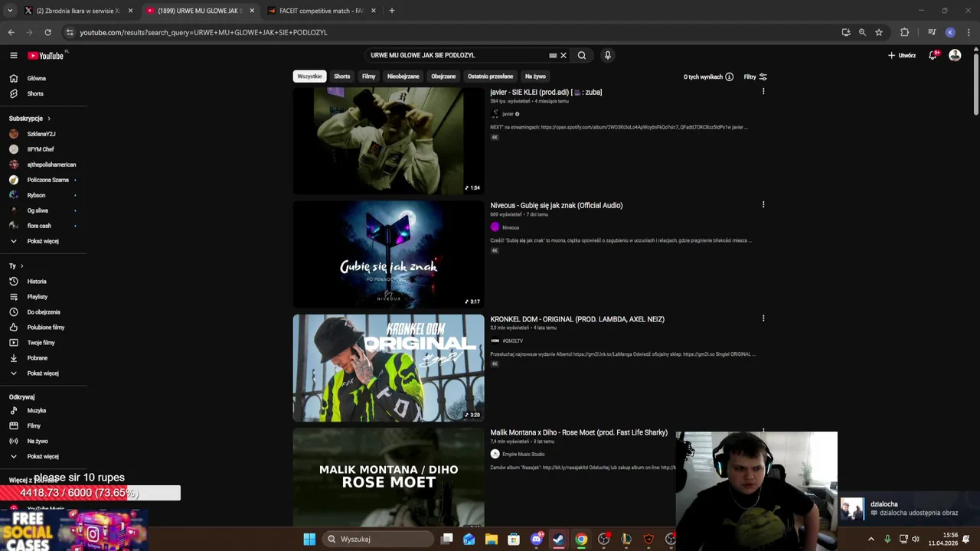Image resolution: width=980 pixels, height=551 pixels.
Task: Select the Na żywo filter chip
Action: [535, 77]
